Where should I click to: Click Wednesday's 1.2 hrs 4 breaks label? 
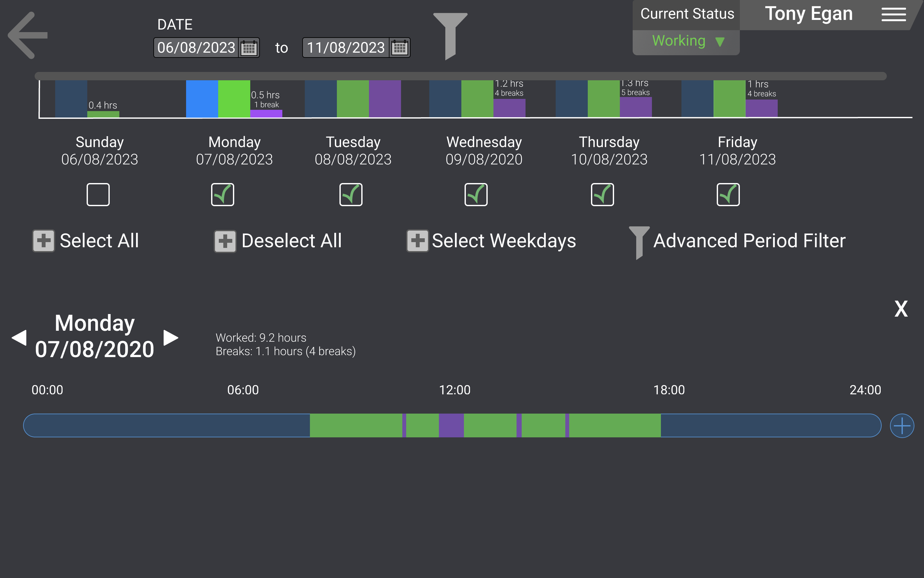click(x=509, y=88)
